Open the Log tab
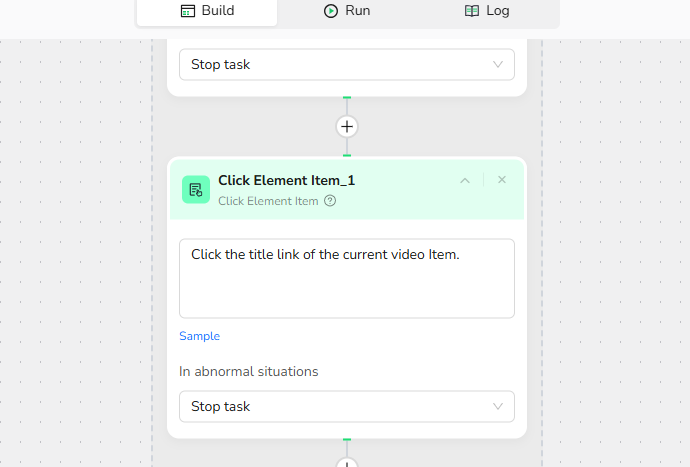Screen dimensions: 690x467 pyautogui.click(x=487, y=11)
